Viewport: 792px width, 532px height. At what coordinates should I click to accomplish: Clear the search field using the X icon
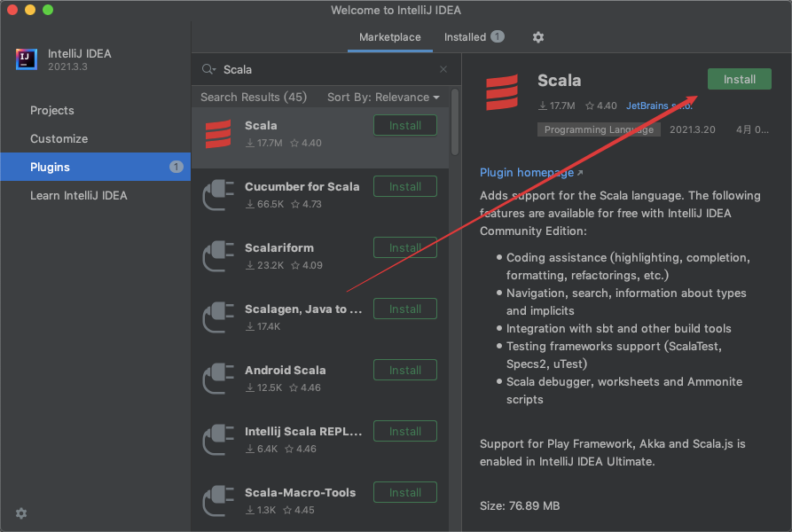[443, 69]
